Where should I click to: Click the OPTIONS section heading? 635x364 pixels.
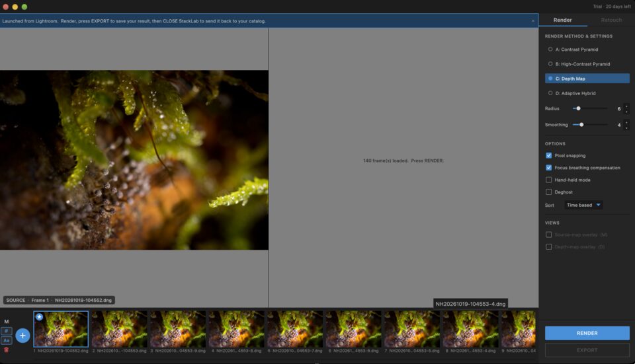(555, 143)
